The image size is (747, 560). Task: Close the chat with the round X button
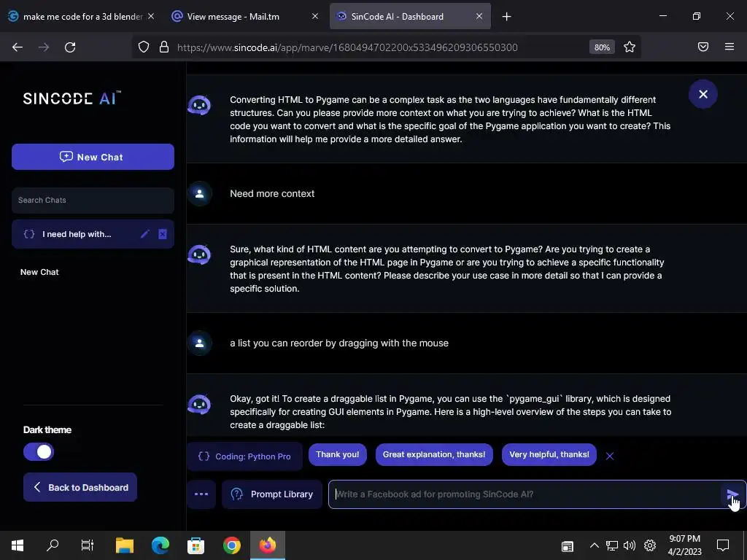(703, 94)
